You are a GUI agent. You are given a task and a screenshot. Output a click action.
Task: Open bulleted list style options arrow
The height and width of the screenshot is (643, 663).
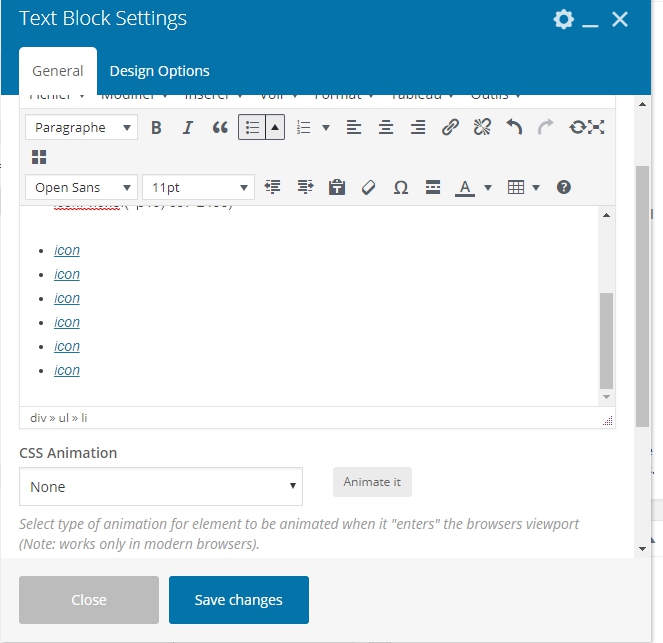coord(275,127)
